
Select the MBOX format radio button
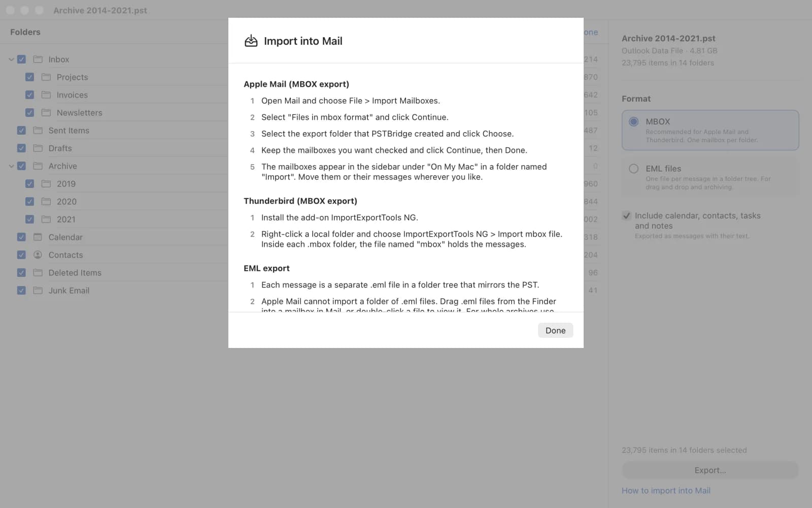coord(633,121)
